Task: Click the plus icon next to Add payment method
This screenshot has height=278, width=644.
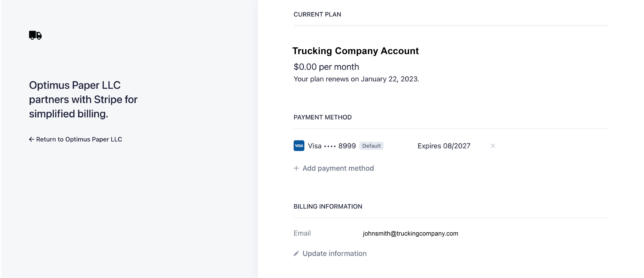Action: pos(296,168)
